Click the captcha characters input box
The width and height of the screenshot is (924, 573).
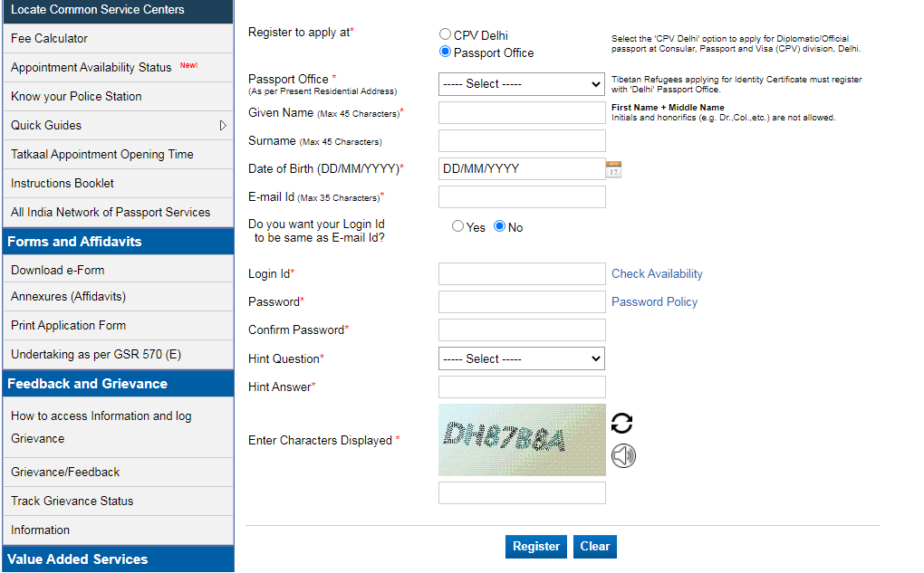coord(522,493)
